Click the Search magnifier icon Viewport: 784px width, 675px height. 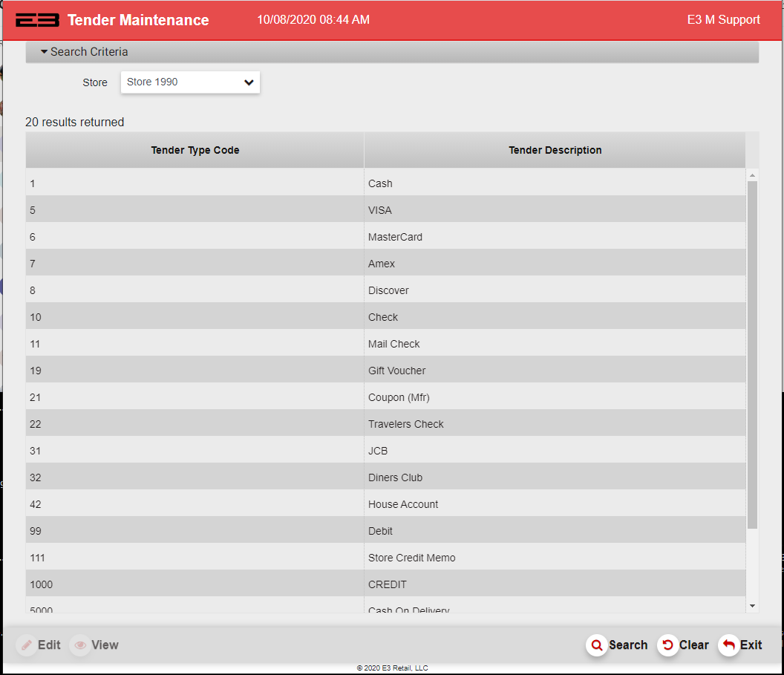coord(596,645)
